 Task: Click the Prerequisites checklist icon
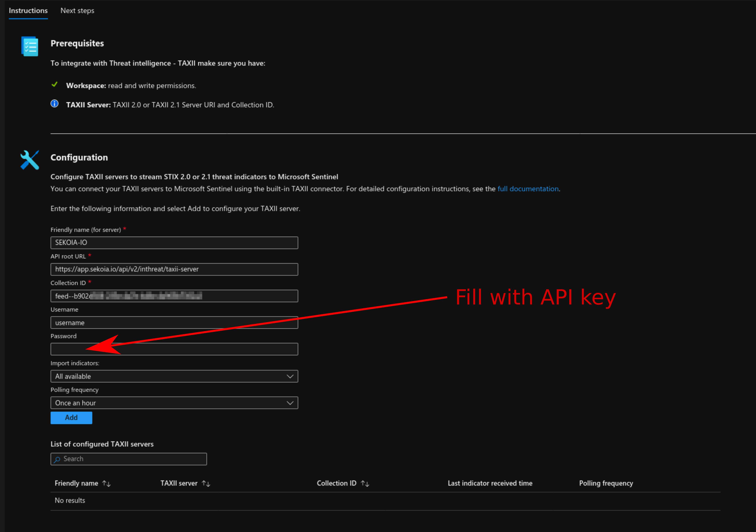click(30, 46)
